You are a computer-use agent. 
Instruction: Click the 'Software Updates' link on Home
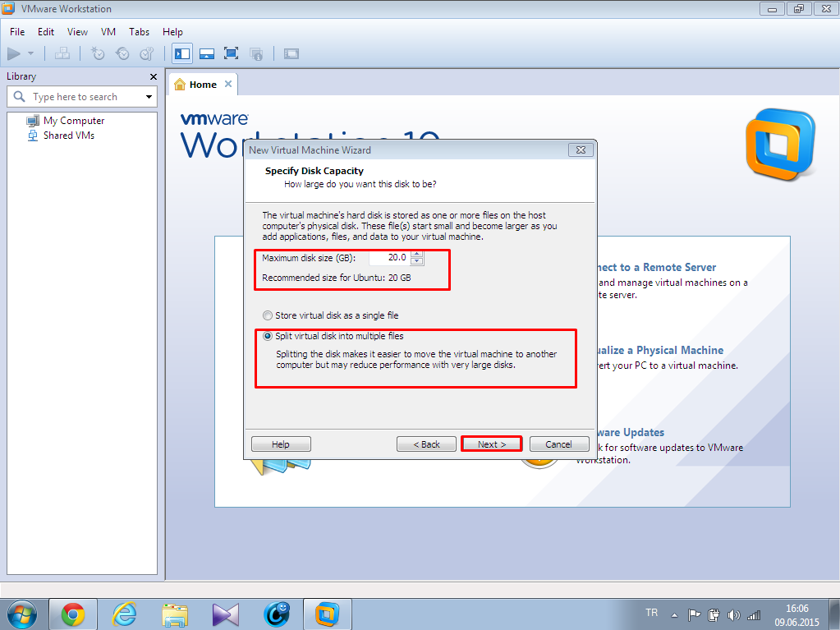pos(631,432)
